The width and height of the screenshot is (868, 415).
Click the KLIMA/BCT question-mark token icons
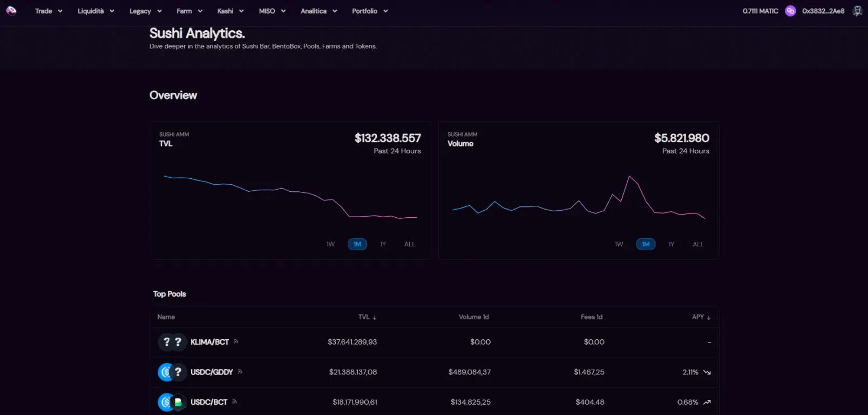click(x=172, y=342)
